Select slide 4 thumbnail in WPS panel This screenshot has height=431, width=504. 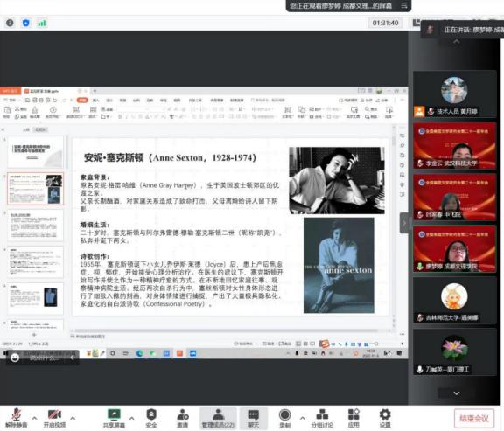35,261
